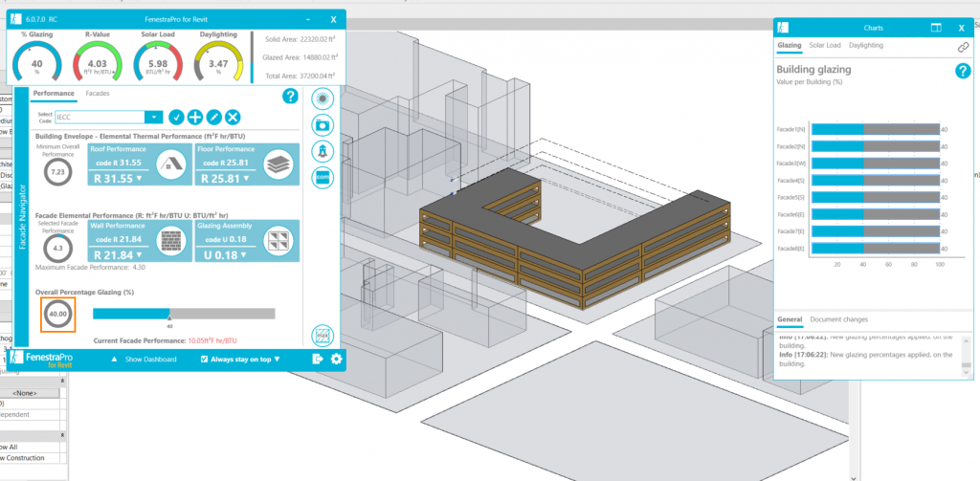
Task: Click the FenestraPro logo in Charts title bar
Action: (x=783, y=28)
